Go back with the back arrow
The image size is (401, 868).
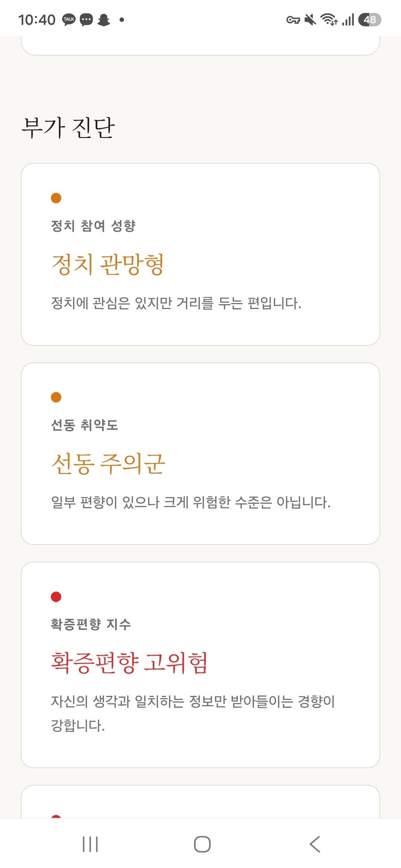314,844
